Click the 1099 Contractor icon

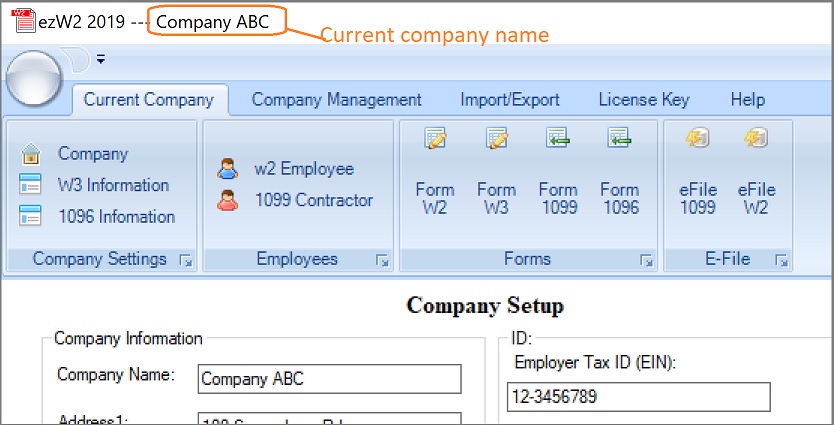click(x=228, y=201)
